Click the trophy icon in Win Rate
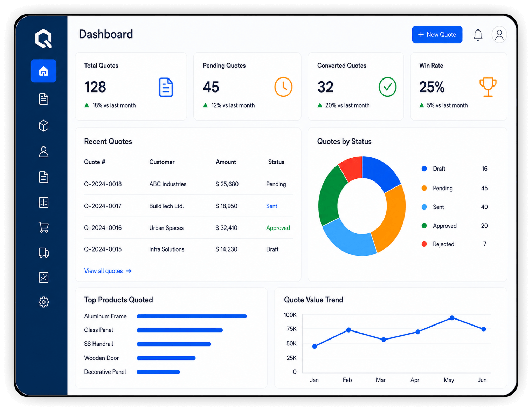The width and height of the screenshot is (532, 411). 488,87
